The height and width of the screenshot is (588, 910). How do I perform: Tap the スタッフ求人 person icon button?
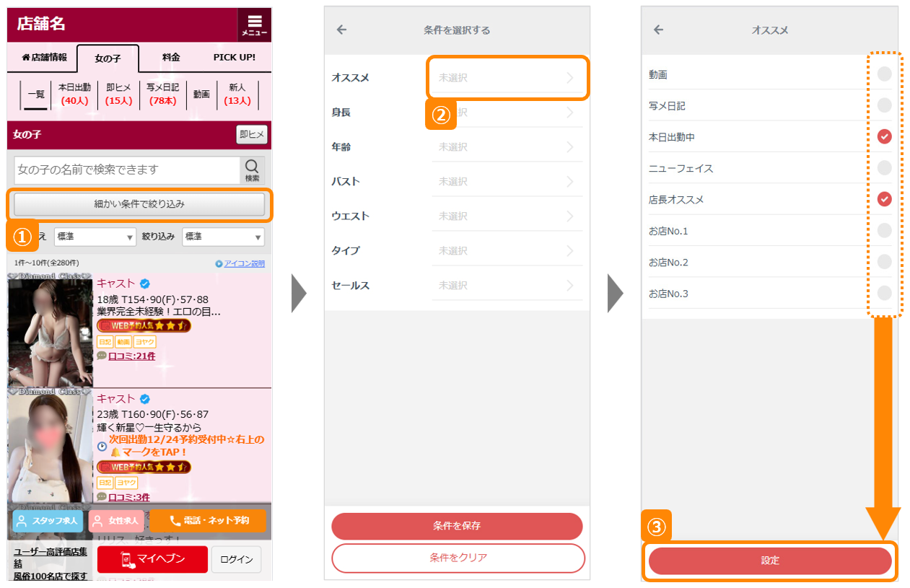48,521
